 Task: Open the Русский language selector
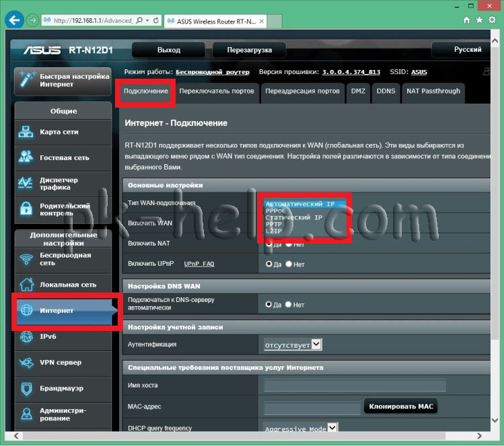[461, 50]
